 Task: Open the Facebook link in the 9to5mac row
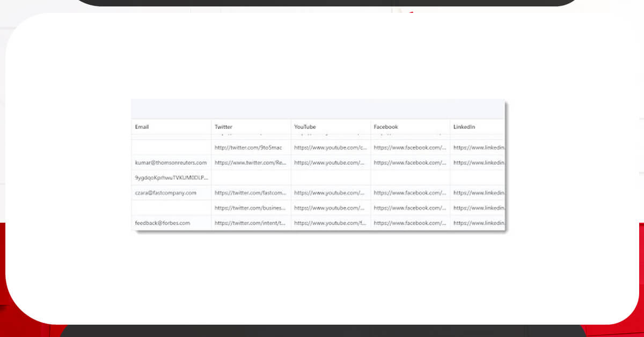410,147
